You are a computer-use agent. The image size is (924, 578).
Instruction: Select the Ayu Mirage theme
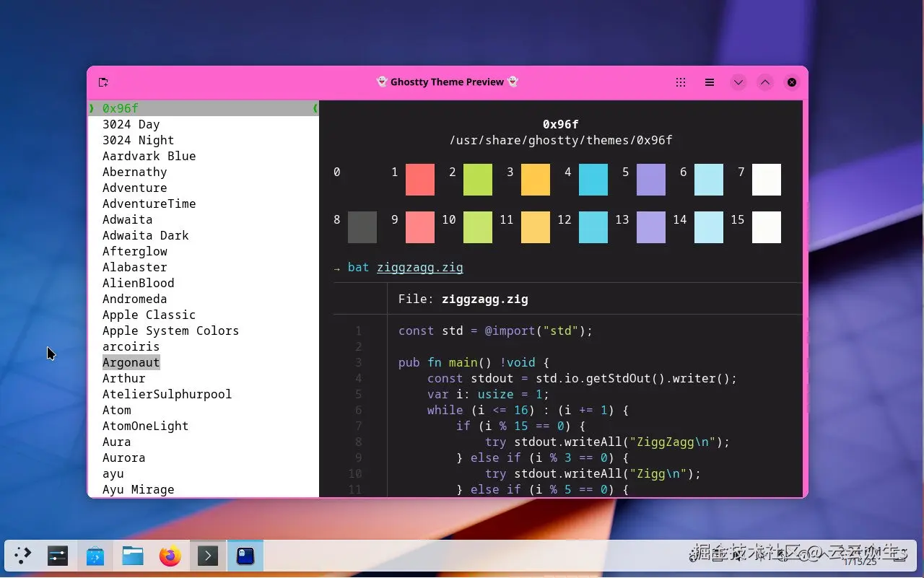click(x=138, y=489)
